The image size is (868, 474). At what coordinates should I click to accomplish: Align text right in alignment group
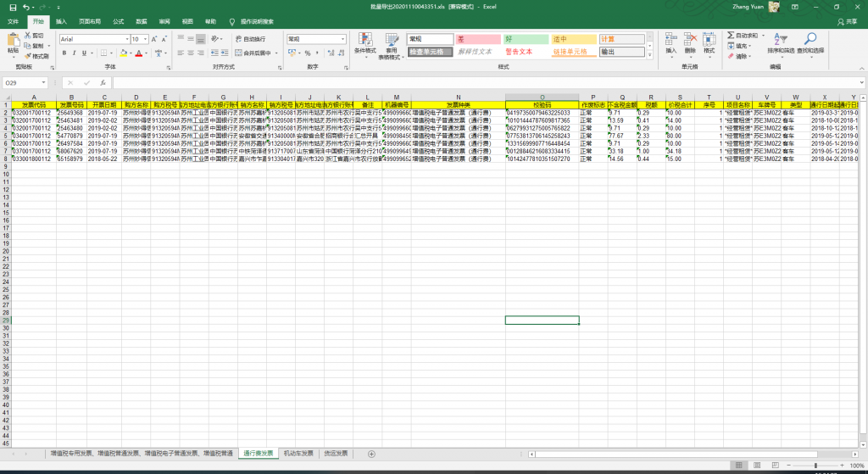tap(200, 53)
